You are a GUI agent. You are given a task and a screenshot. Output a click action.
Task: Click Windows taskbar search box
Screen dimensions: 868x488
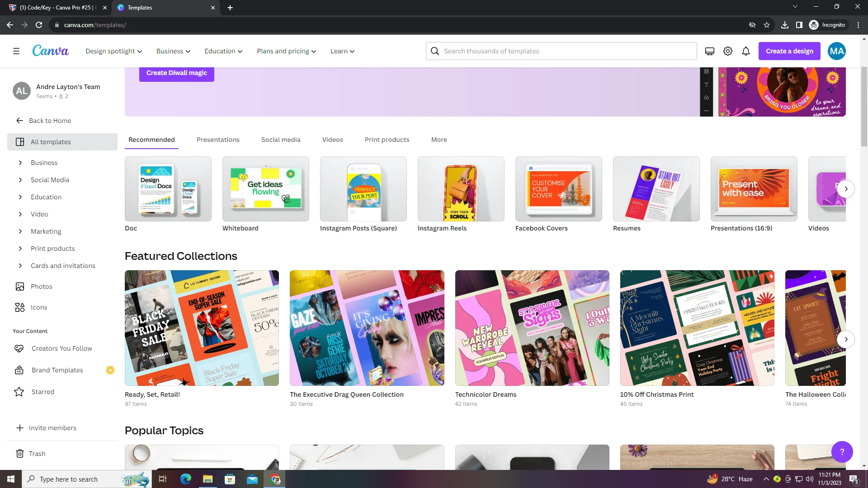point(86,479)
